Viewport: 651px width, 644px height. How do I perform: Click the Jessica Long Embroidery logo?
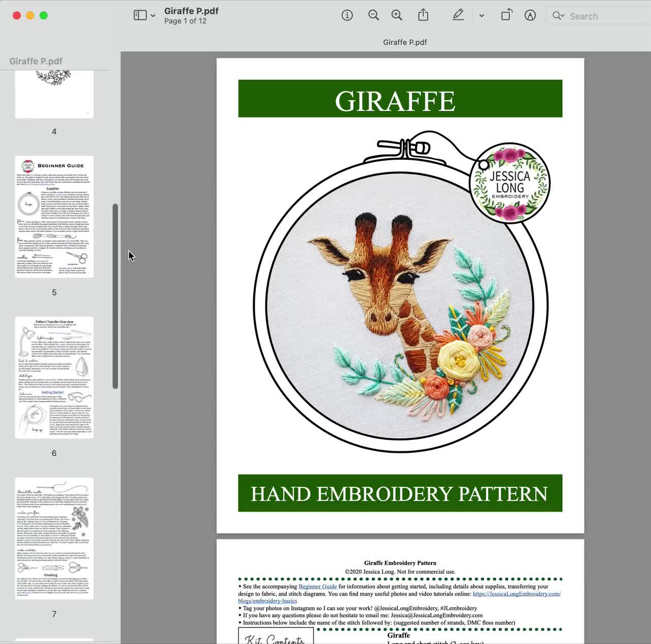click(509, 183)
